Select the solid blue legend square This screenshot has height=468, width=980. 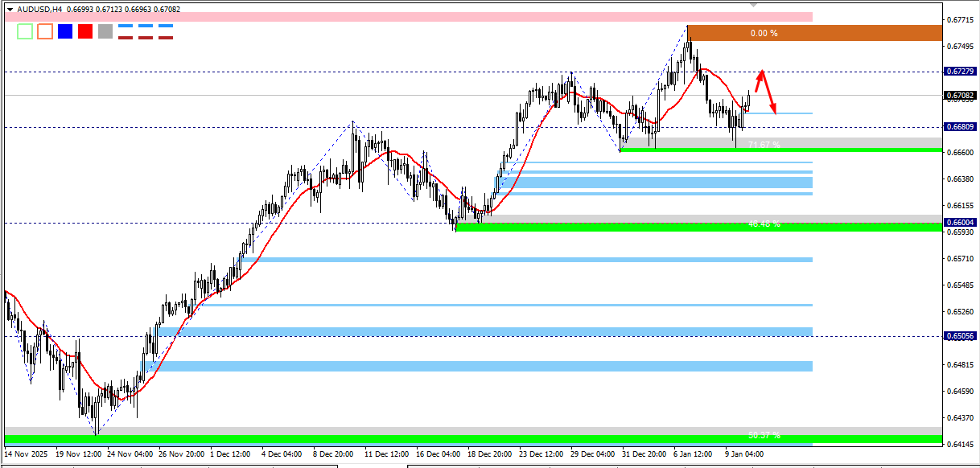pyautogui.click(x=65, y=31)
